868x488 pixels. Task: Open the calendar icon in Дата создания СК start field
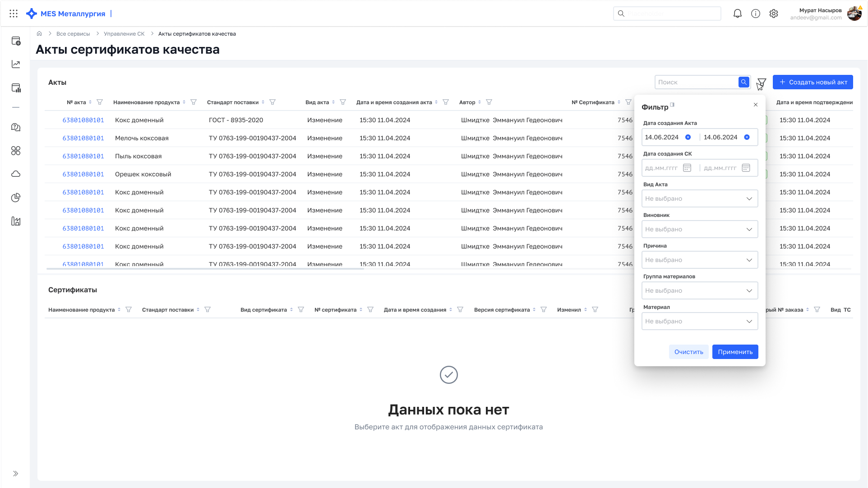tap(687, 168)
